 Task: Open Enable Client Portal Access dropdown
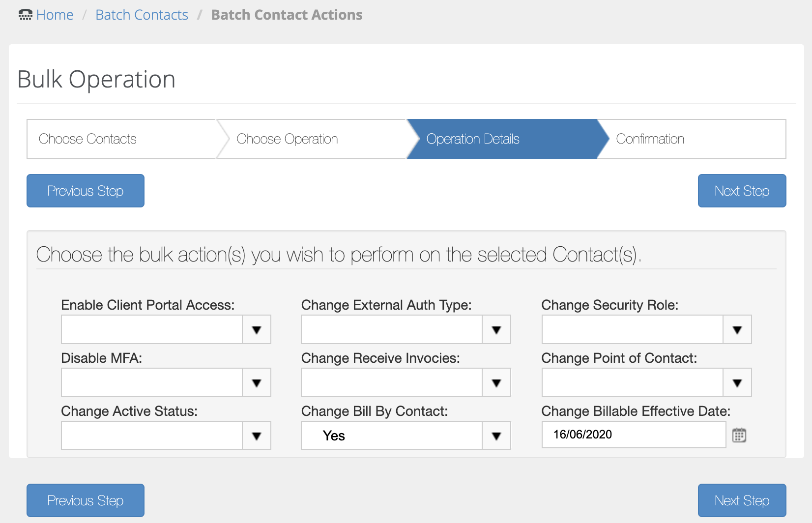tap(256, 329)
